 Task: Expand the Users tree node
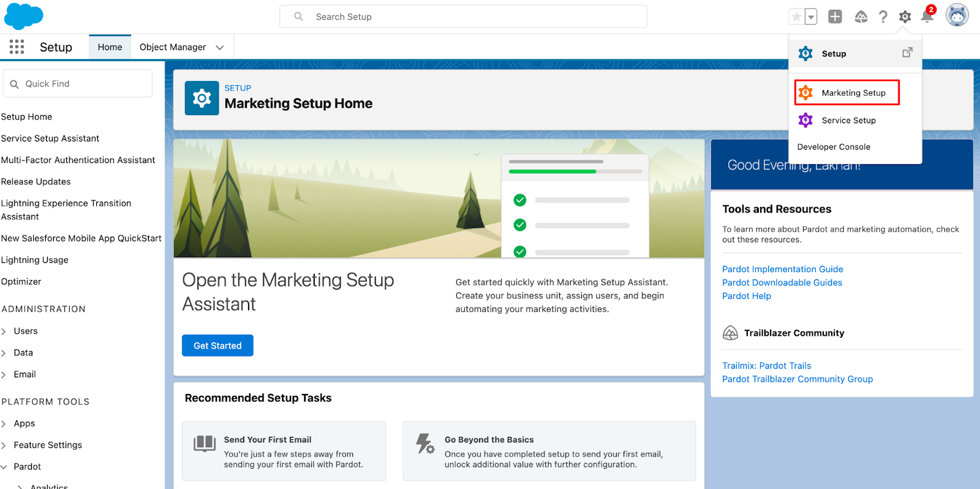coord(4,332)
